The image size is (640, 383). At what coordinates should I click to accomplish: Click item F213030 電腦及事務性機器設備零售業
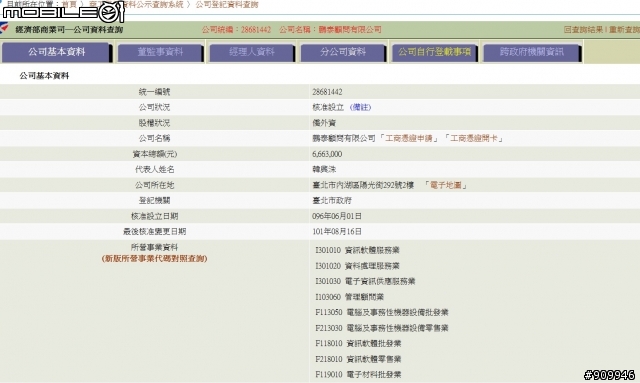coord(382,328)
